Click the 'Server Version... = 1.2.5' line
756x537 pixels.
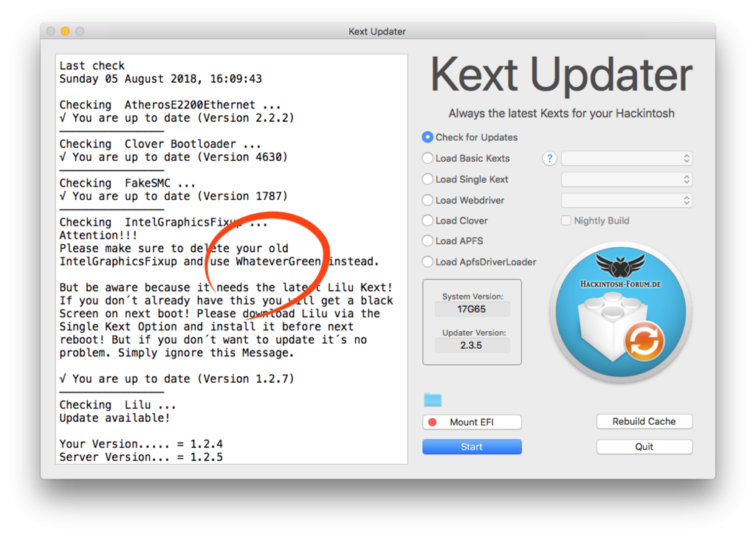pyautogui.click(x=141, y=457)
